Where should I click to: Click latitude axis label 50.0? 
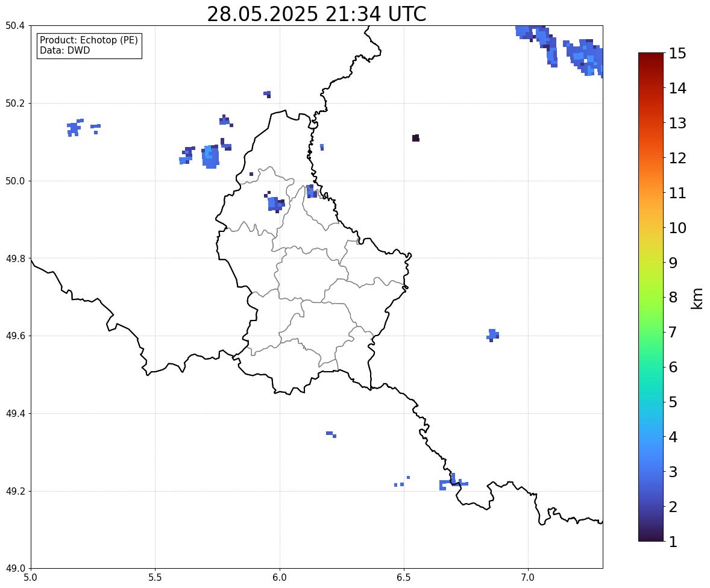coord(15,181)
